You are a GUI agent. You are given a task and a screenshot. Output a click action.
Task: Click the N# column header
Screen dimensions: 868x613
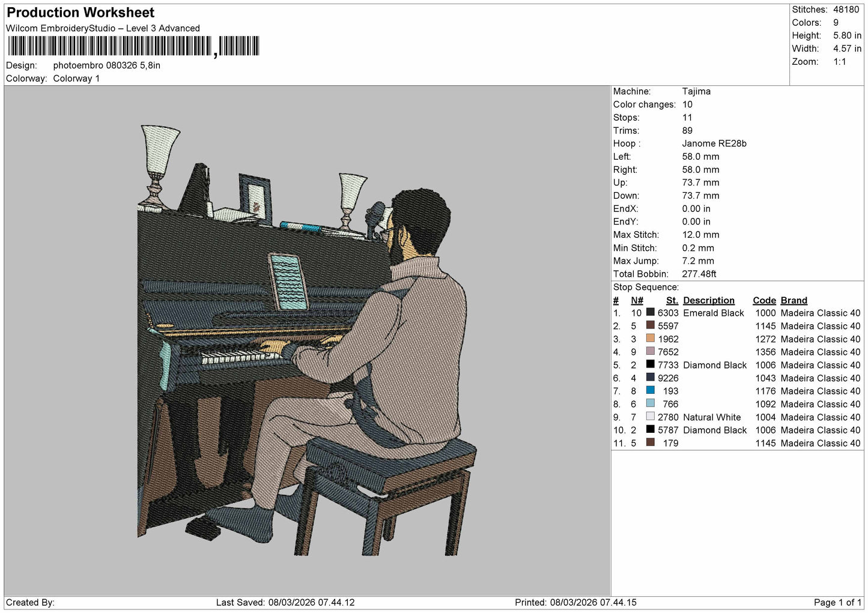click(x=637, y=300)
